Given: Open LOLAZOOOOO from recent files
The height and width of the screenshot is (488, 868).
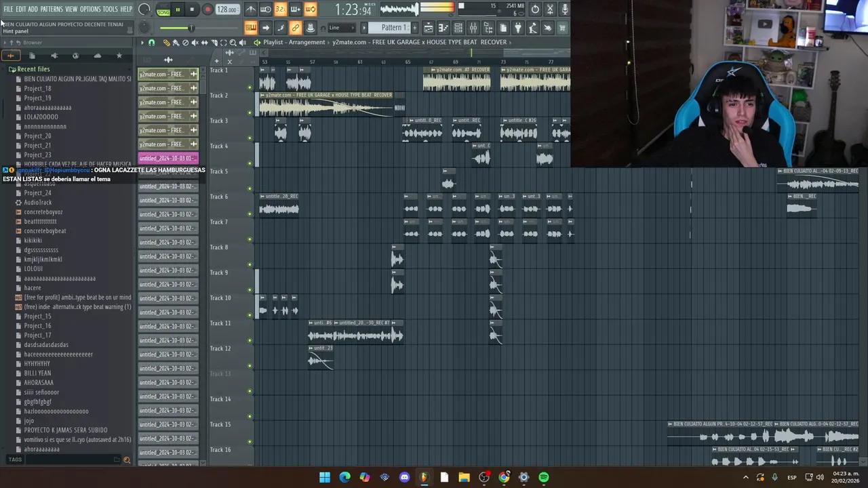Looking at the screenshot, I should point(41,117).
